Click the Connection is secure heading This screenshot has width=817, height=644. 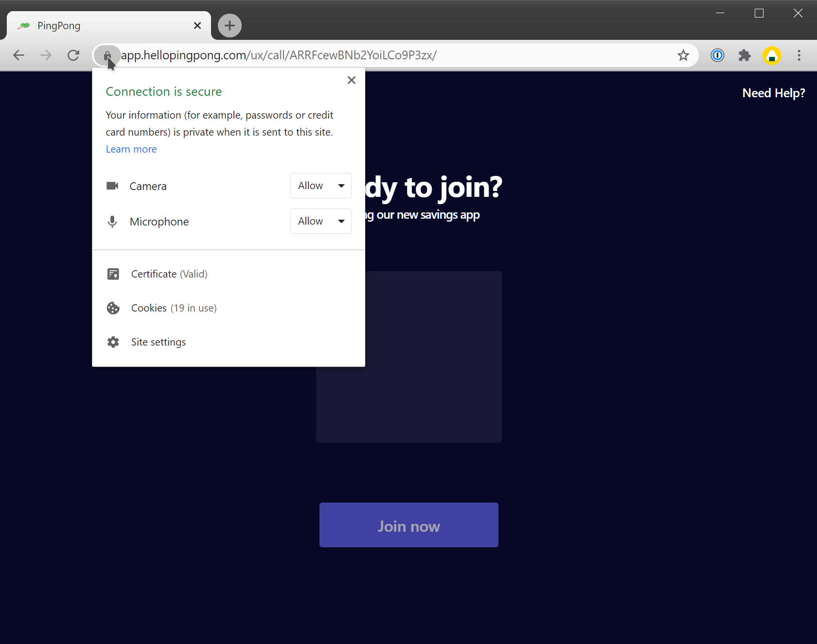coord(164,91)
